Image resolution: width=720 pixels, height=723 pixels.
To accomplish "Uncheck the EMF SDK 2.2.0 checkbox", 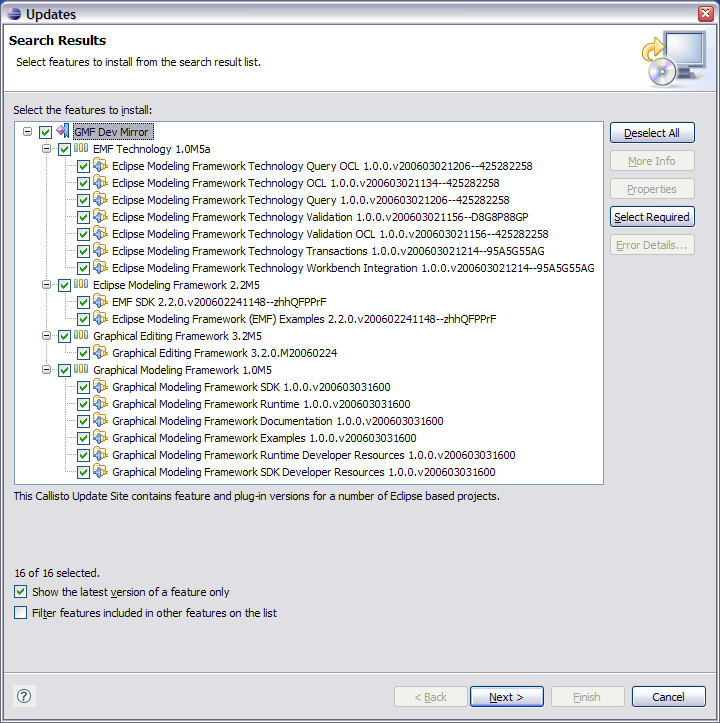I will pos(83,302).
